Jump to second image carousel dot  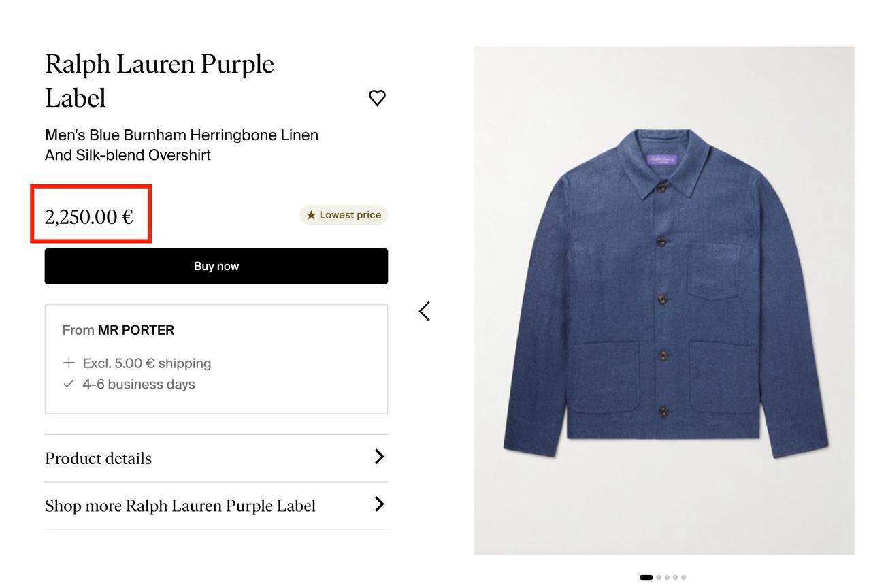659,578
